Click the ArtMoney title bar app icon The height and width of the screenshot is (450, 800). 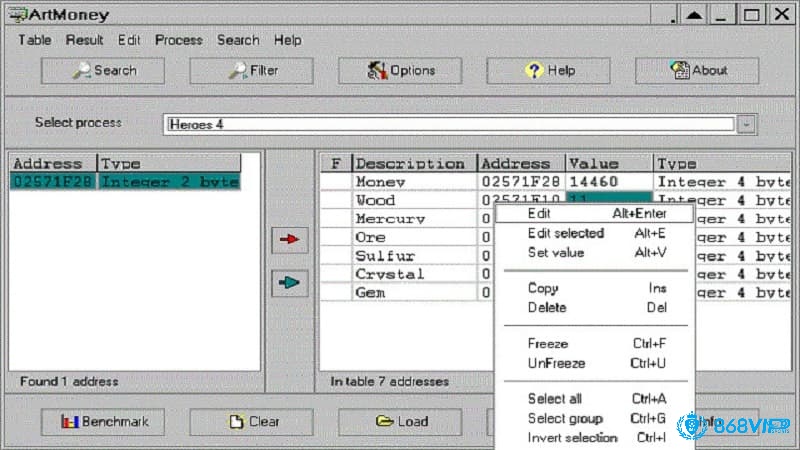point(17,14)
